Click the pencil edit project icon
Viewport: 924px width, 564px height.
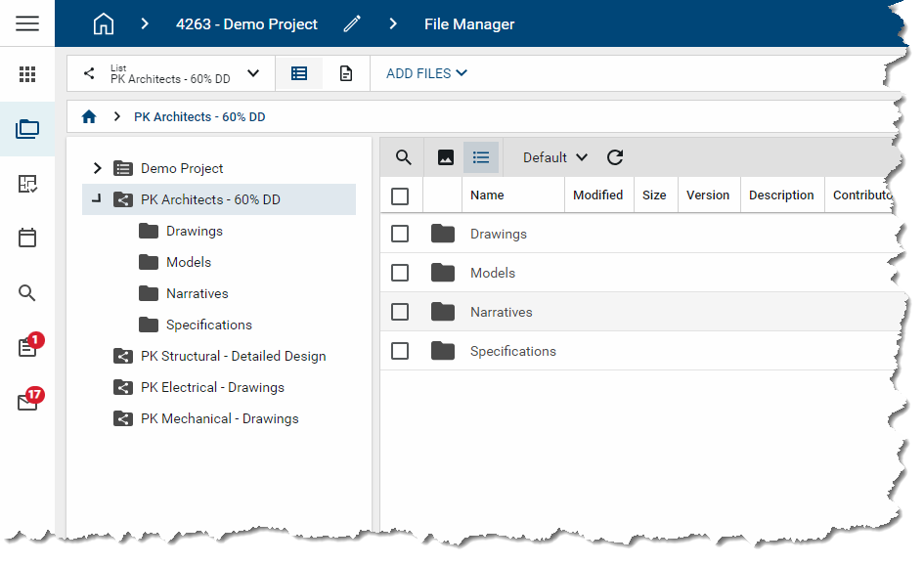[x=352, y=23]
